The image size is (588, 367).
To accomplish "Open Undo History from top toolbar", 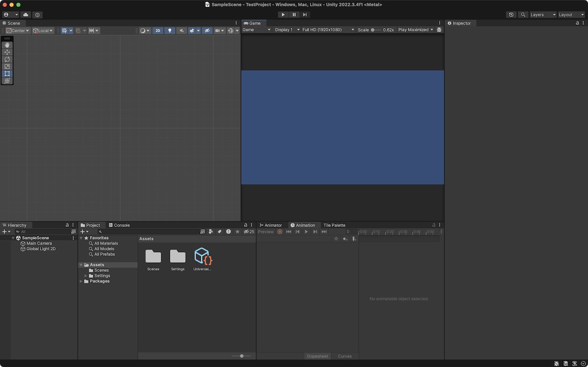I will (x=511, y=15).
